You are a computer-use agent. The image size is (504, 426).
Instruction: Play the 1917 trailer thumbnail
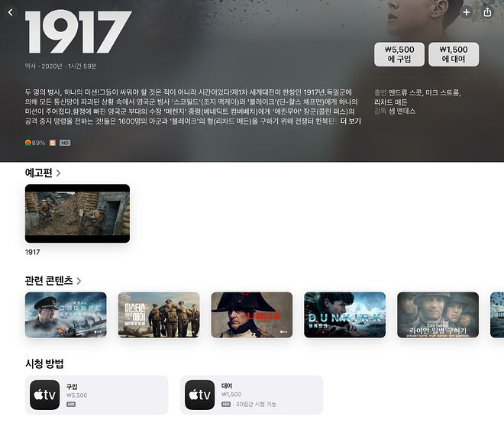pos(77,213)
